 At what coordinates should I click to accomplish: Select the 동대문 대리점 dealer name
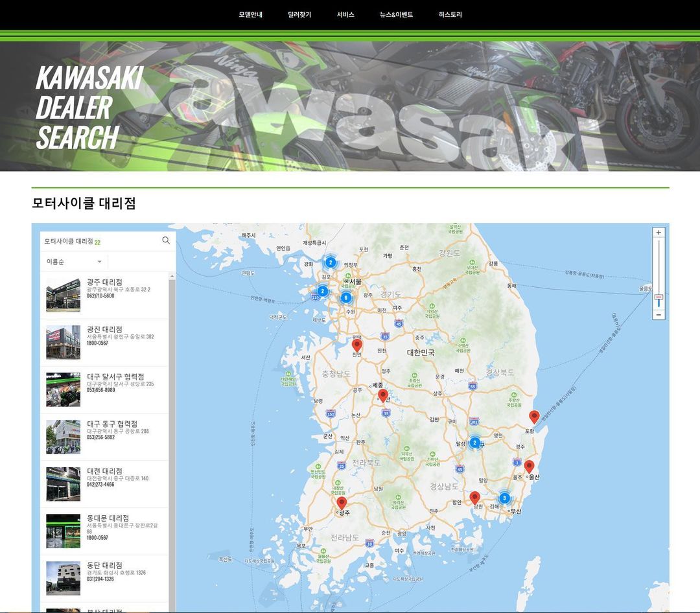point(108,518)
